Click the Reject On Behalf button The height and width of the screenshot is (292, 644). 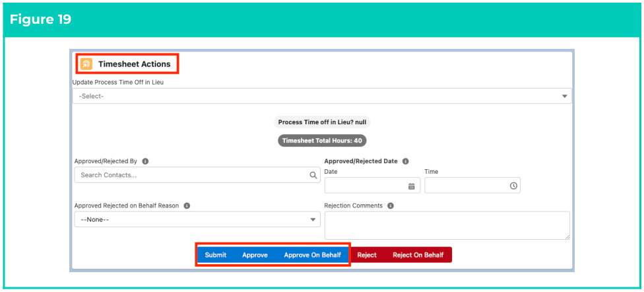pyautogui.click(x=418, y=255)
